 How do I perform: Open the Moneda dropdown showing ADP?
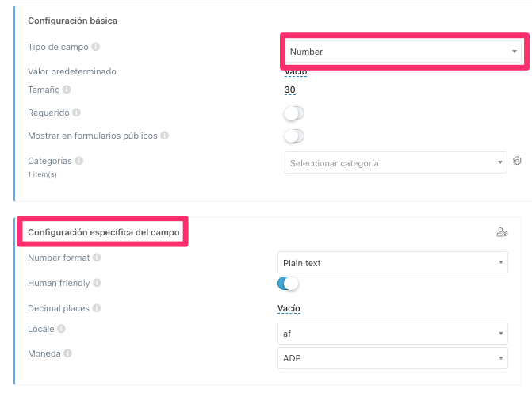click(x=392, y=358)
